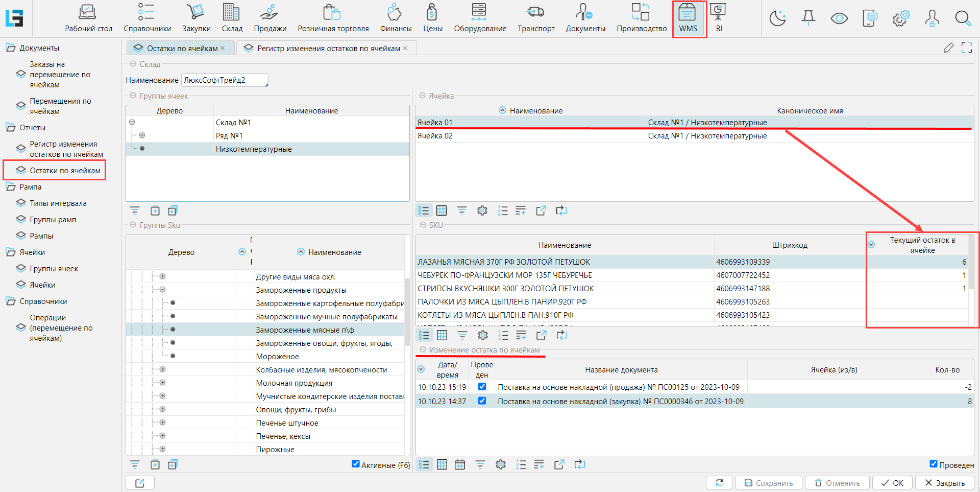The height and width of the screenshot is (492, 980).
Task: Click the Сохранить button
Action: click(768, 483)
